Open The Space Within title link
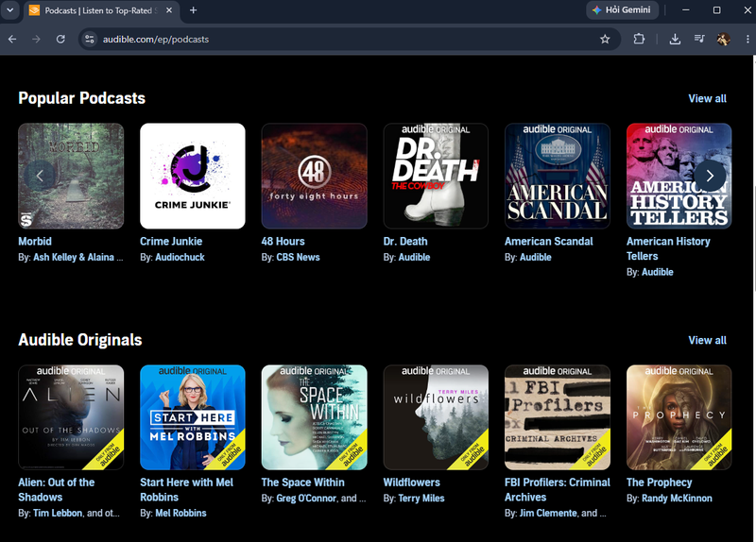The height and width of the screenshot is (542, 756). tap(302, 483)
